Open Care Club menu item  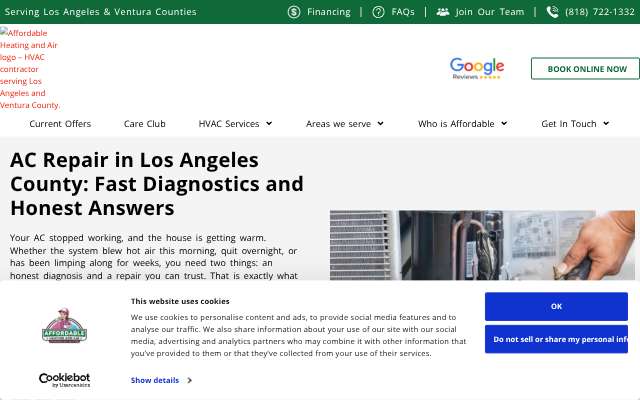(144, 124)
